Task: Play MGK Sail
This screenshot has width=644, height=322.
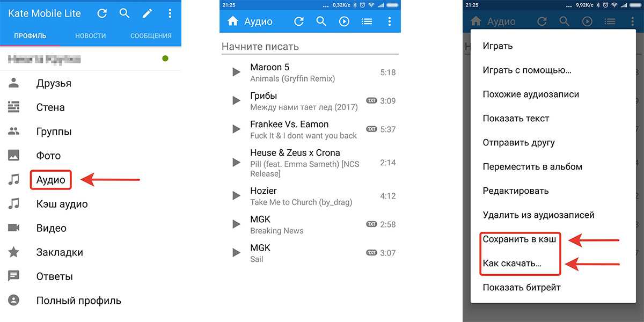Action: 236,252
